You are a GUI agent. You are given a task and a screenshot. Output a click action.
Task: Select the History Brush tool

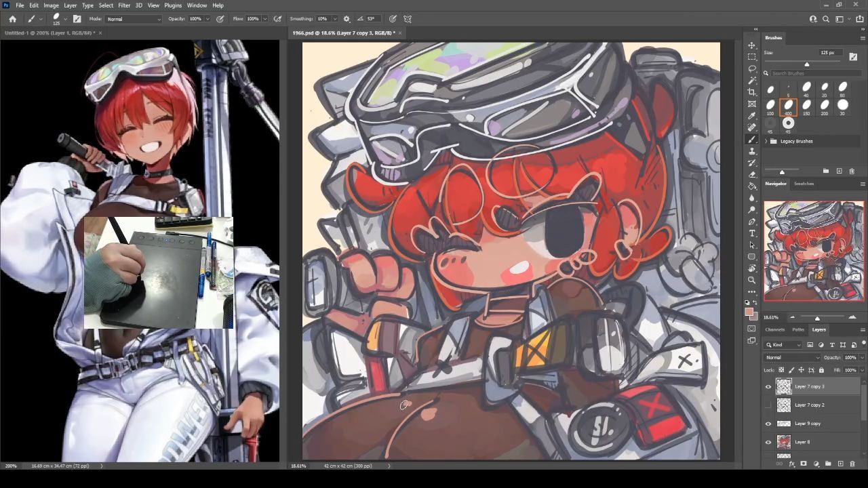(x=751, y=163)
